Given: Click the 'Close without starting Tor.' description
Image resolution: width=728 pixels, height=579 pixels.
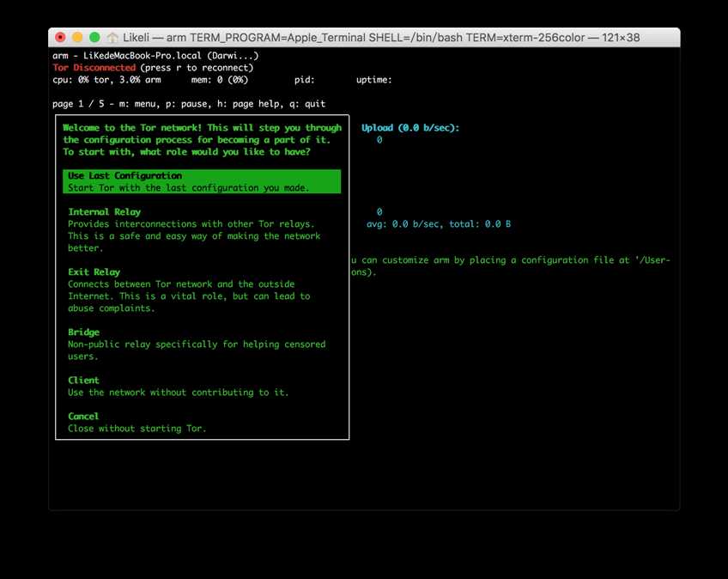Looking at the screenshot, I should (137, 429).
